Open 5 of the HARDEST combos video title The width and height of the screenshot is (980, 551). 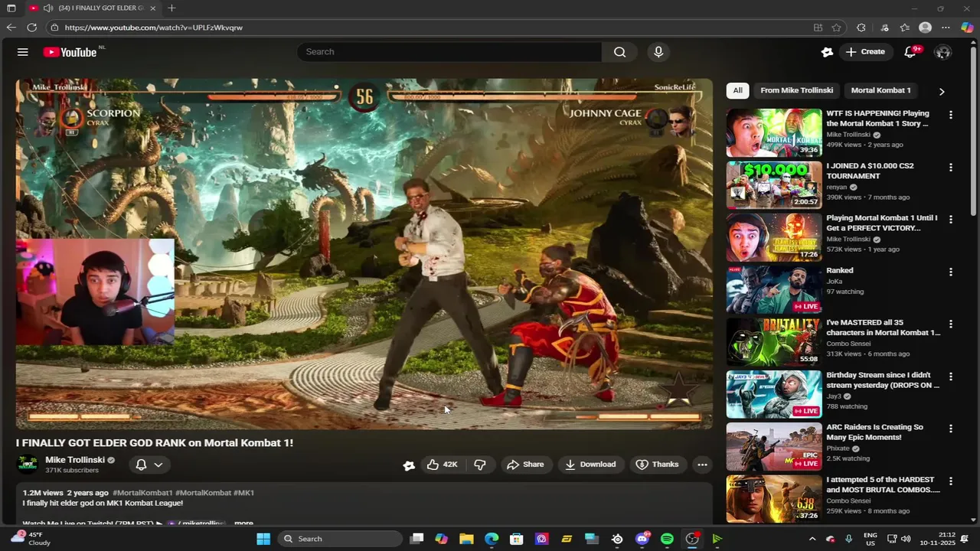pyautogui.click(x=883, y=484)
